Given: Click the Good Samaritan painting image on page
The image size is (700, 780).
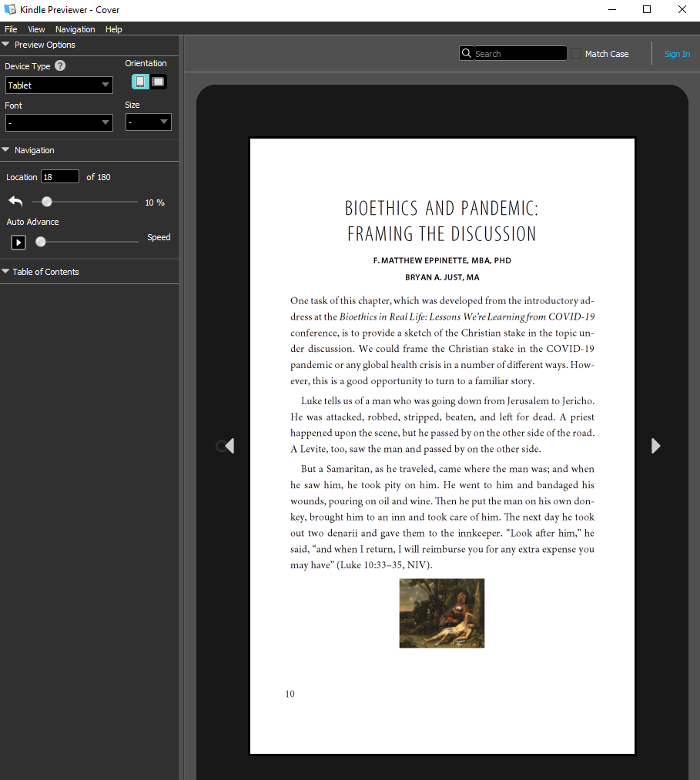Looking at the screenshot, I should pyautogui.click(x=442, y=613).
